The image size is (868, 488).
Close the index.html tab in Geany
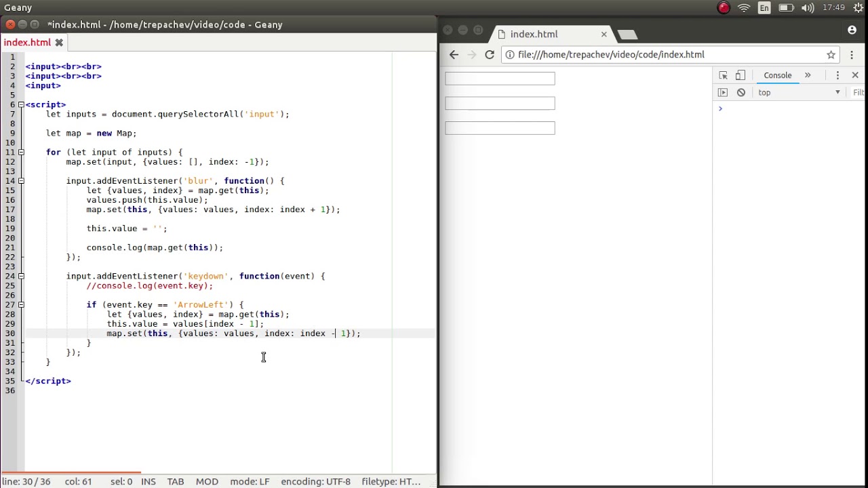click(x=59, y=43)
